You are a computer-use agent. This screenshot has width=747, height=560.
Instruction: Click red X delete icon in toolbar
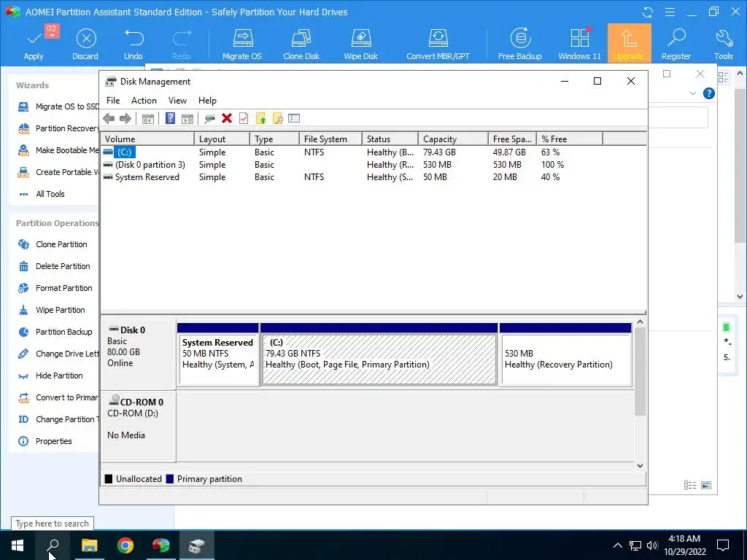coord(227,119)
